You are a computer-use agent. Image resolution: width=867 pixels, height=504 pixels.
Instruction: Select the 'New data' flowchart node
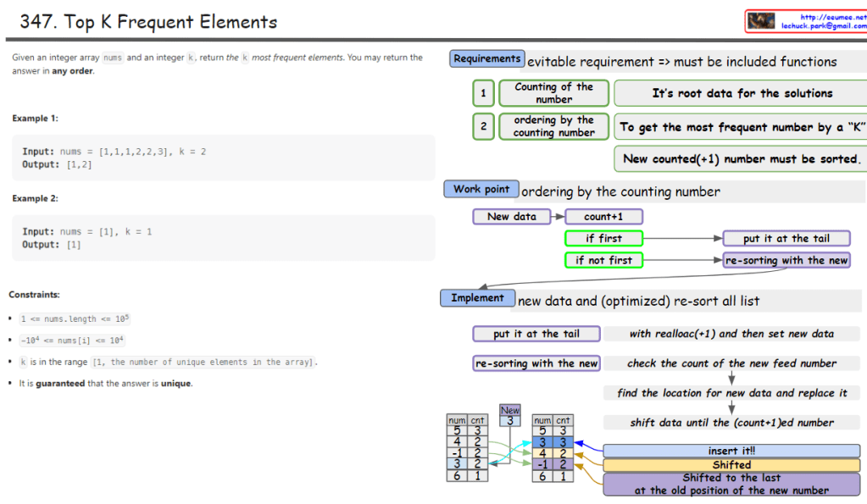511,217
